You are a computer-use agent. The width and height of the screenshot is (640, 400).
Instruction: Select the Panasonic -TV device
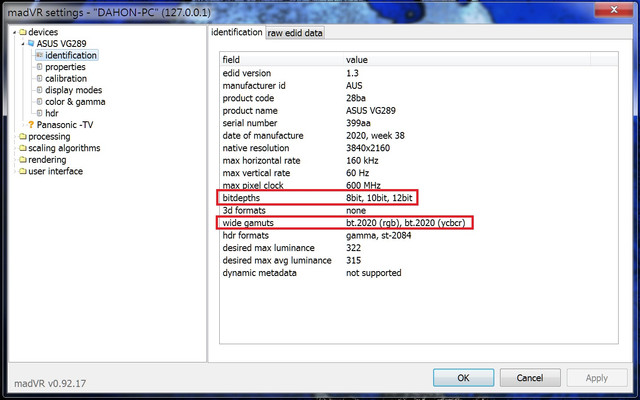65,124
